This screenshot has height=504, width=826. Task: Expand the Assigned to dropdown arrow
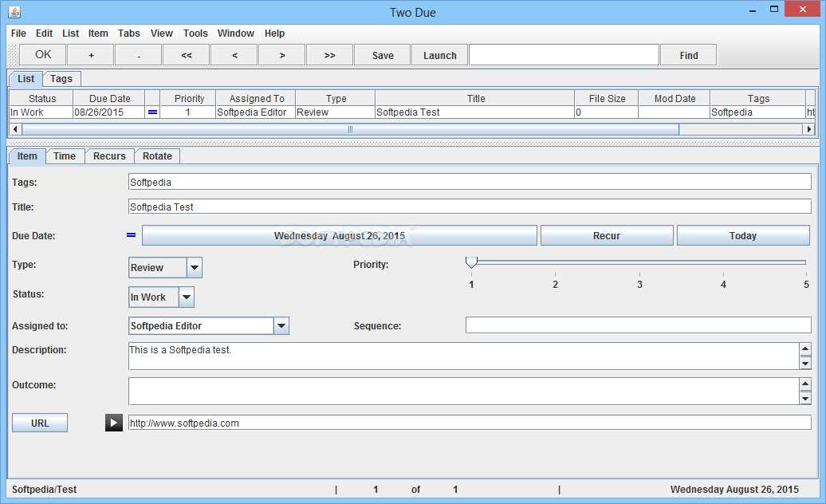(x=281, y=326)
